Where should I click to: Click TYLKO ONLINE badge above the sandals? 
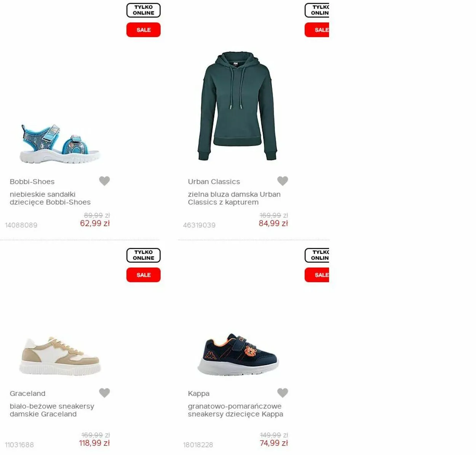[144, 10]
